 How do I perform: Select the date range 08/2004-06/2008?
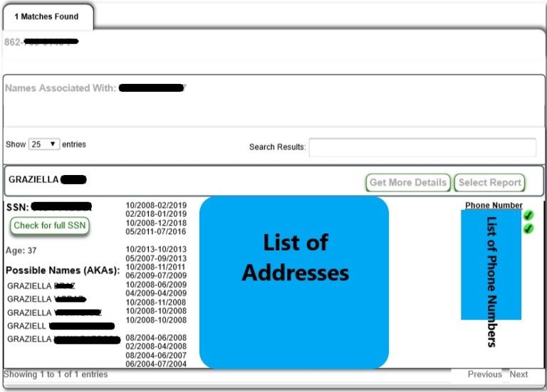156,338
